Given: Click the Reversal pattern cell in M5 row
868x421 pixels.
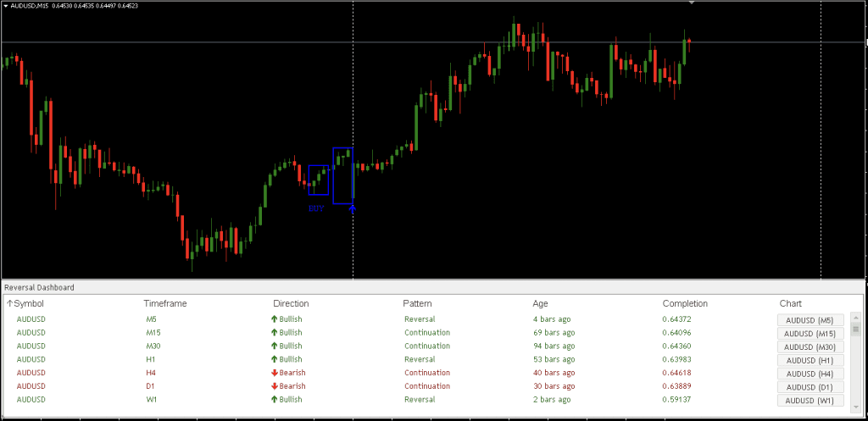Looking at the screenshot, I should click(x=420, y=319).
